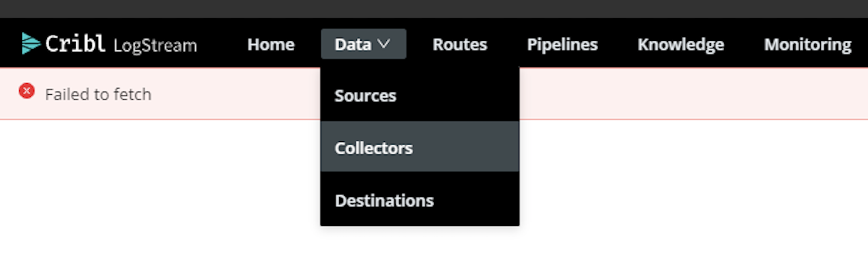Switch to the Monitoring view
This screenshot has width=868, height=262.
click(808, 44)
